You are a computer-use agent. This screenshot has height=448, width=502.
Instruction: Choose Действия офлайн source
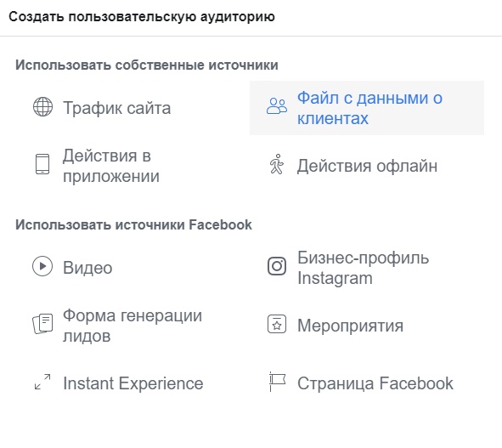coord(367,166)
